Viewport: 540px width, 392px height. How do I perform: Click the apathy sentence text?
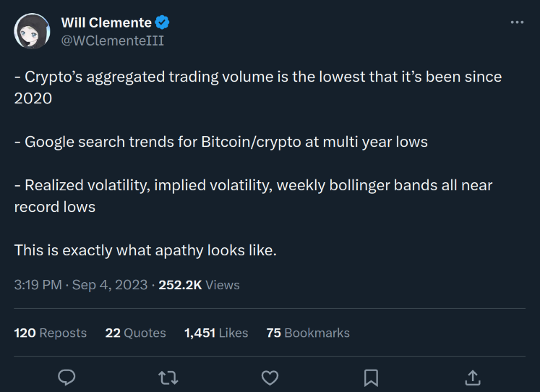point(145,250)
